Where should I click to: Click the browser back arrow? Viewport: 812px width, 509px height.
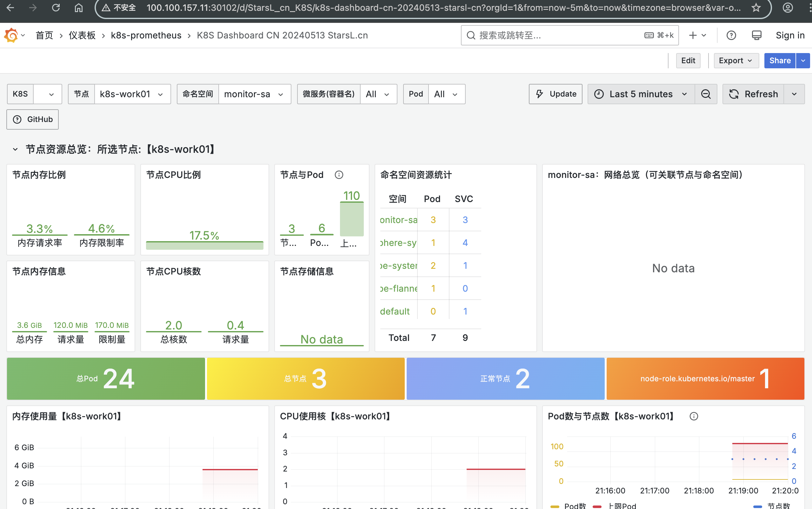click(x=10, y=7)
